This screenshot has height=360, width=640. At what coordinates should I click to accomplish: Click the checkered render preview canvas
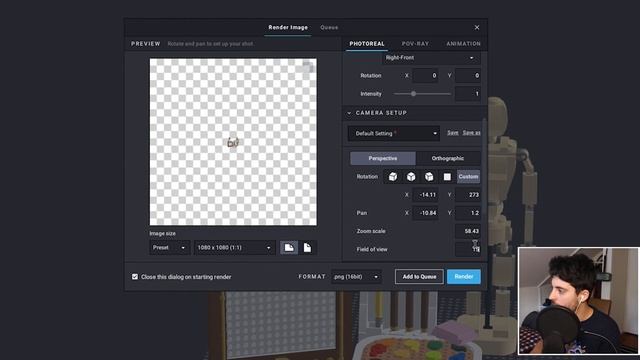point(233,142)
